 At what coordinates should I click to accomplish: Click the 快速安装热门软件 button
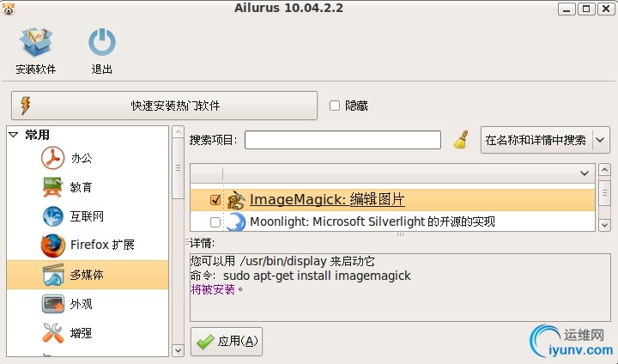164,106
